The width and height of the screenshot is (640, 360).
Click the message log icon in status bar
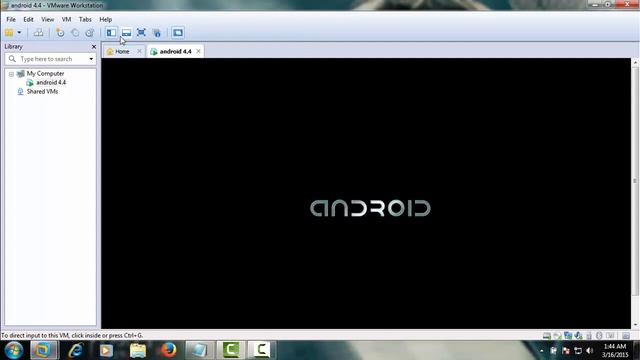(626, 336)
